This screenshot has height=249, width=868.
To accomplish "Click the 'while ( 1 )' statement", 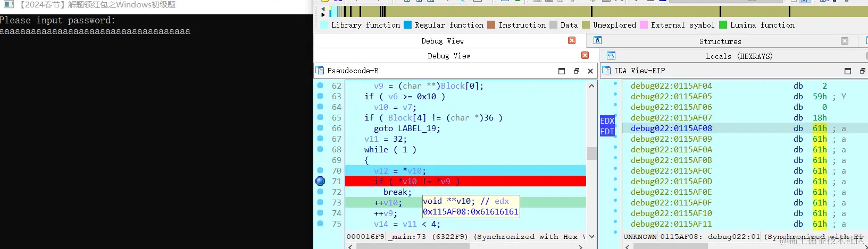I will [x=390, y=149].
